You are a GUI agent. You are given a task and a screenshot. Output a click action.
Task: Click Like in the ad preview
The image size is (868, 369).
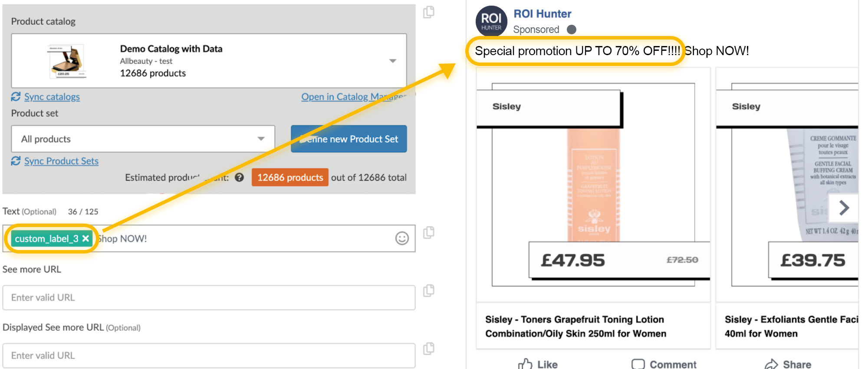[x=538, y=364]
